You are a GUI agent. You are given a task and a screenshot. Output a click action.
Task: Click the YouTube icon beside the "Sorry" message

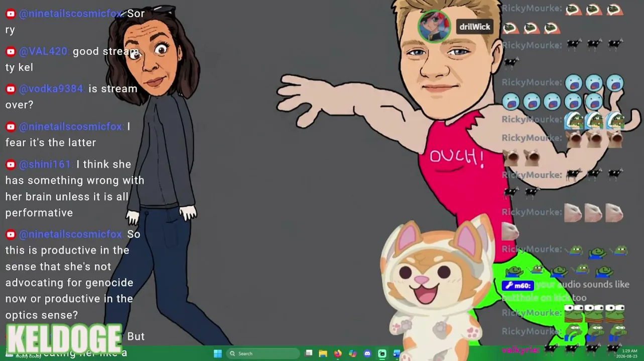11,14
